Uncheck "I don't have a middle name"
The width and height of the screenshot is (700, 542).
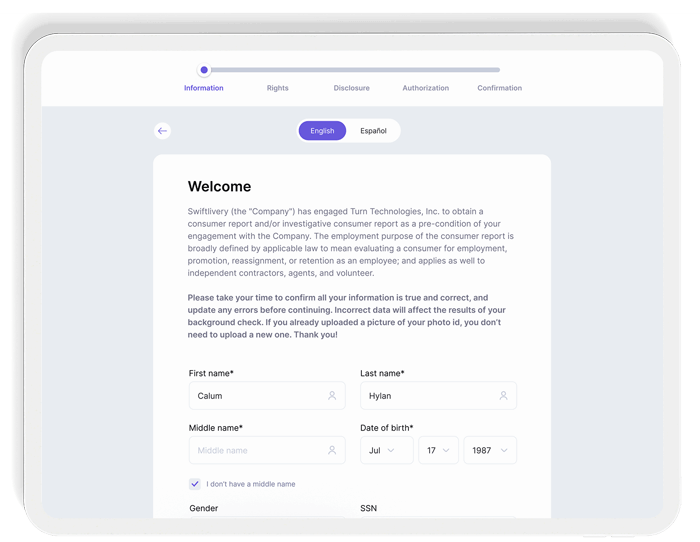pyautogui.click(x=195, y=484)
